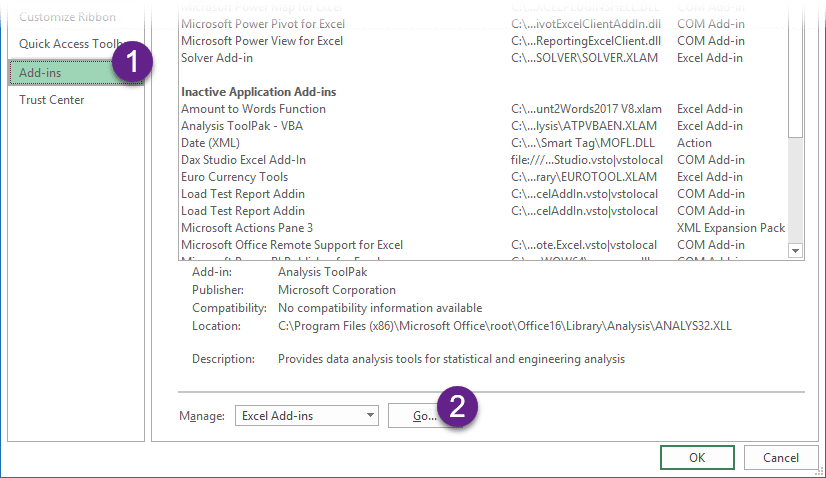Click the Cancel button

pos(781,457)
